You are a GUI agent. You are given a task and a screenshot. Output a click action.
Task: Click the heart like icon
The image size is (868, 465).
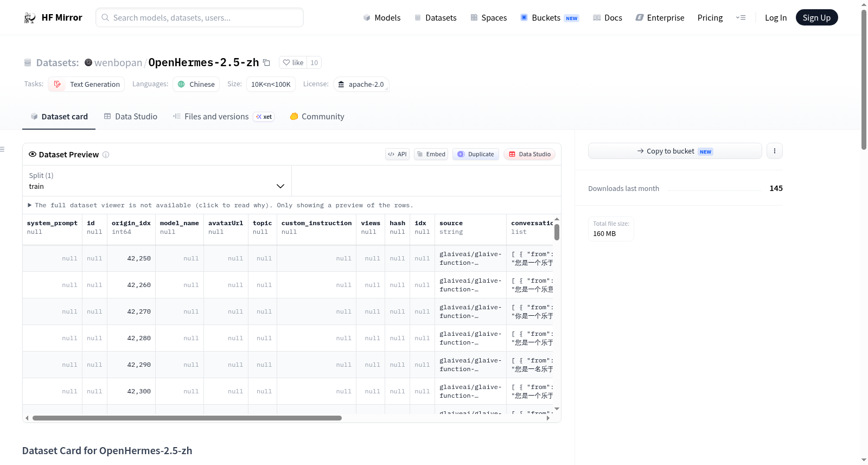tap(286, 62)
